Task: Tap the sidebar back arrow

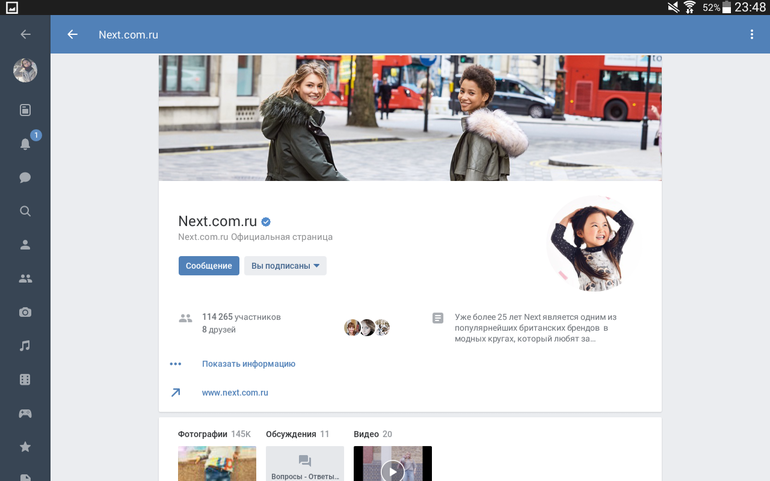Action: (x=26, y=34)
